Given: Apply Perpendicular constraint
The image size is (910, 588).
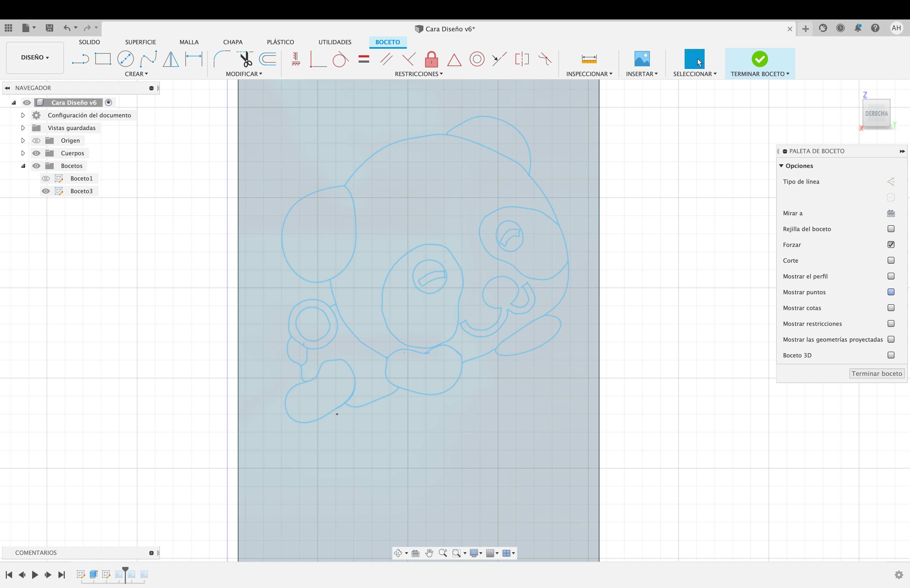Looking at the screenshot, I should tap(409, 59).
